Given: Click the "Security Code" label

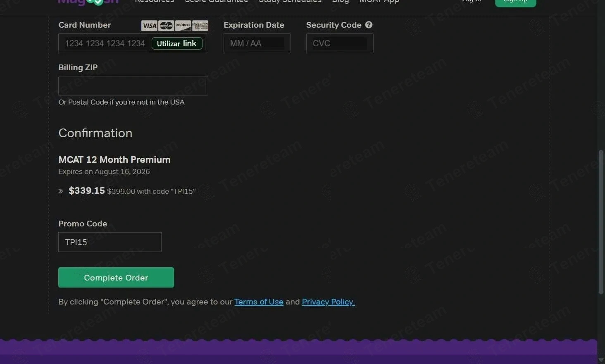Looking at the screenshot, I should point(334,25).
